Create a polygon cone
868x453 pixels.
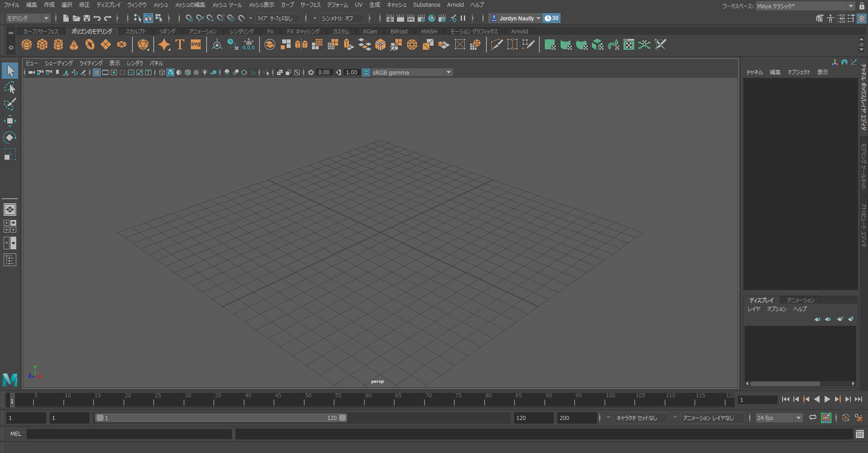(73, 44)
